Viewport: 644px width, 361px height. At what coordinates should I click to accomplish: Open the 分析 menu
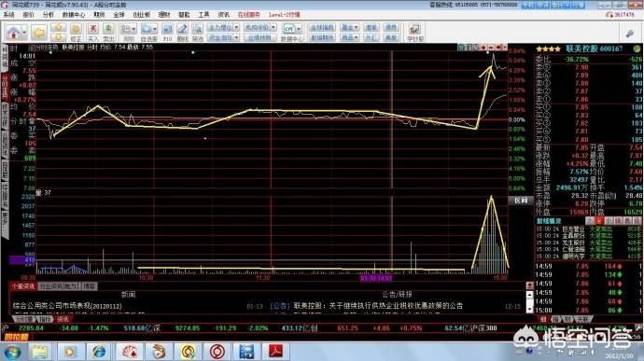pos(48,15)
